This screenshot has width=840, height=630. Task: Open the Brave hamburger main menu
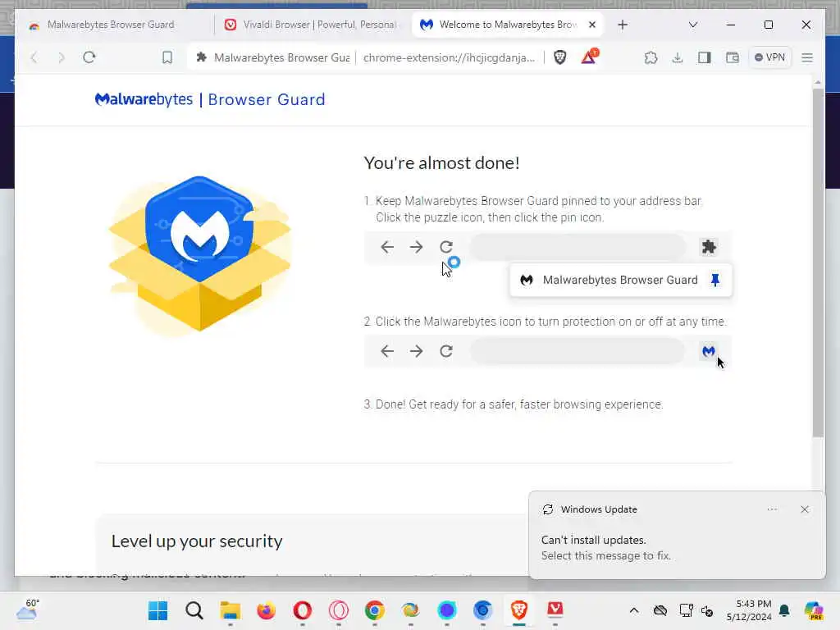point(807,57)
